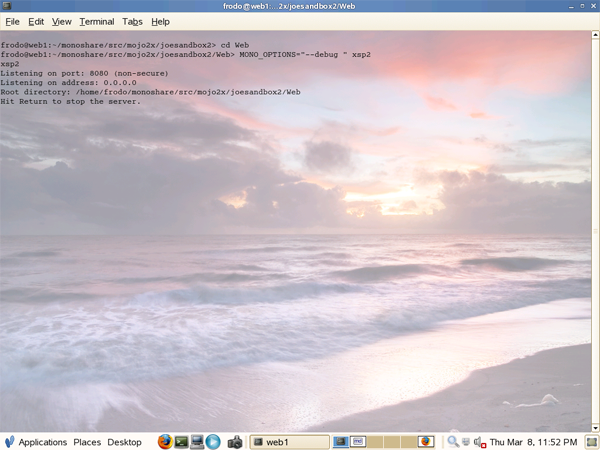The height and width of the screenshot is (450, 600).
Task: Open the Tabs menu
Action: pyautogui.click(x=132, y=22)
